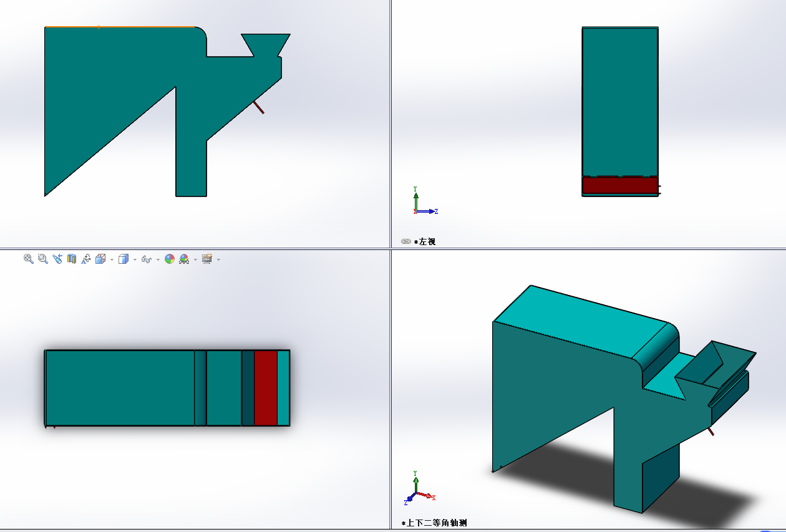Click the view link icon beside 左视

[x=406, y=241]
